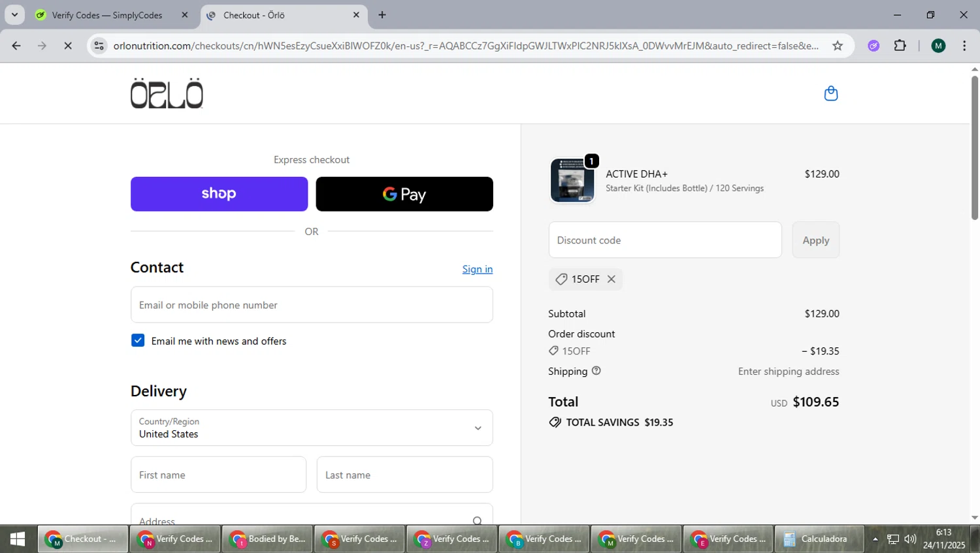Close the Verify Codes — SimplyCodes tab
The image size is (980, 553).
point(185,15)
